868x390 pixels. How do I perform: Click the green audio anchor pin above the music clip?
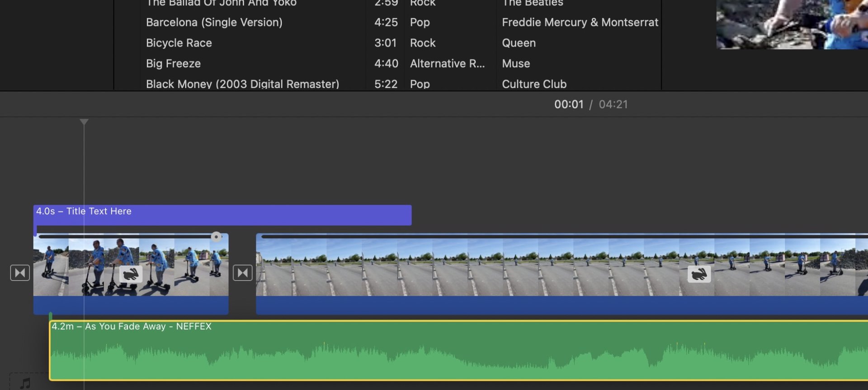tap(51, 316)
